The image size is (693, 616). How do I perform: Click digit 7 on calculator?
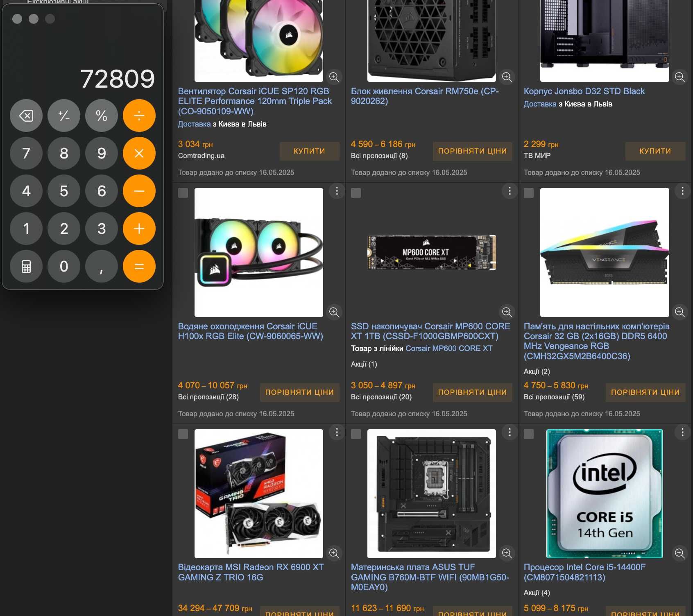click(26, 153)
